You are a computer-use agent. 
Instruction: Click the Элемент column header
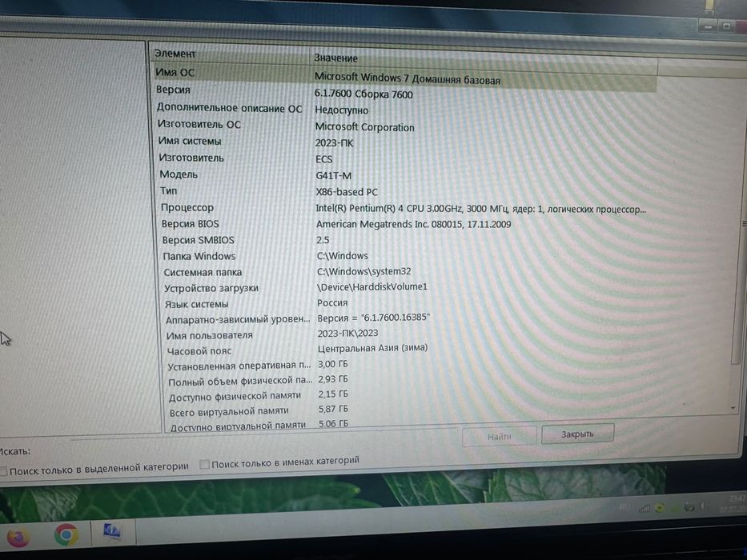click(230, 54)
